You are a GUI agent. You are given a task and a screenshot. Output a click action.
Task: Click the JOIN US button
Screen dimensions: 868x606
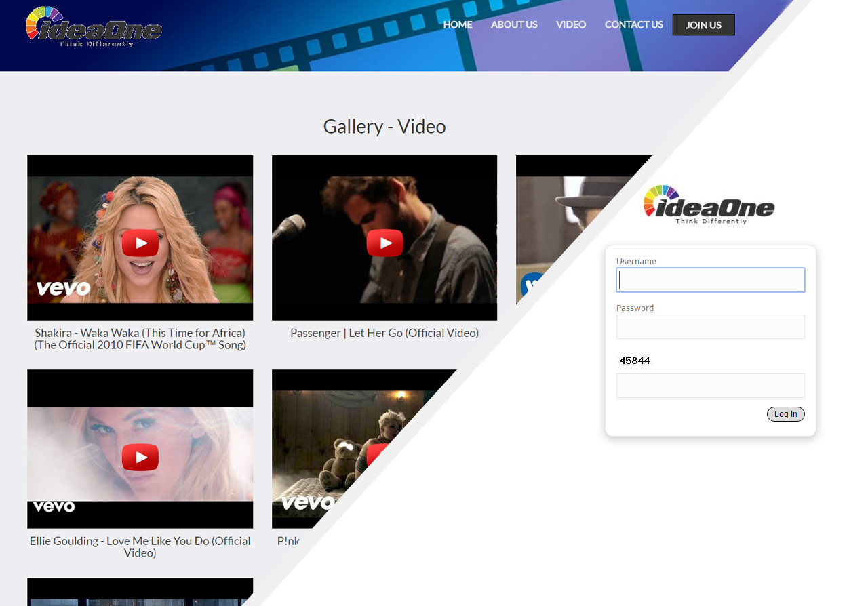[703, 25]
